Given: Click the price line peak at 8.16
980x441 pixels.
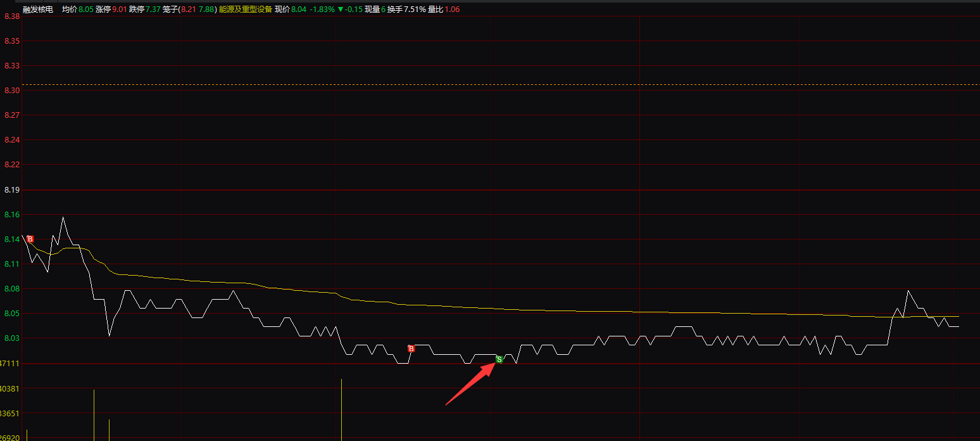Looking at the screenshot, I should point(63,217).
